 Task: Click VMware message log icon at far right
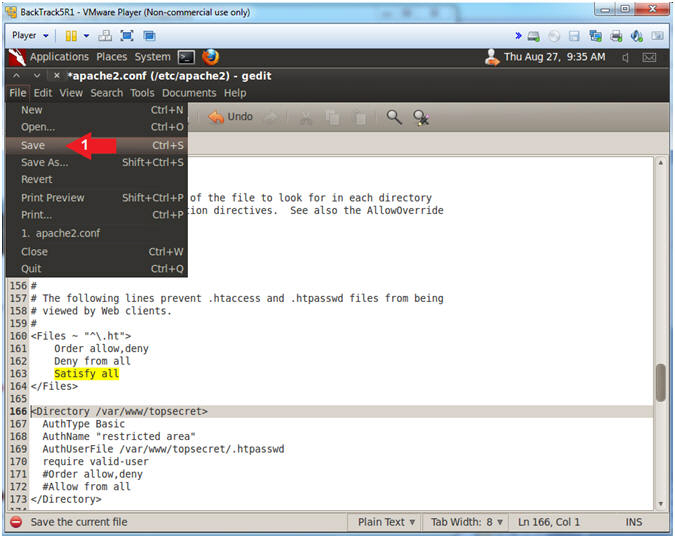(657, 36)
